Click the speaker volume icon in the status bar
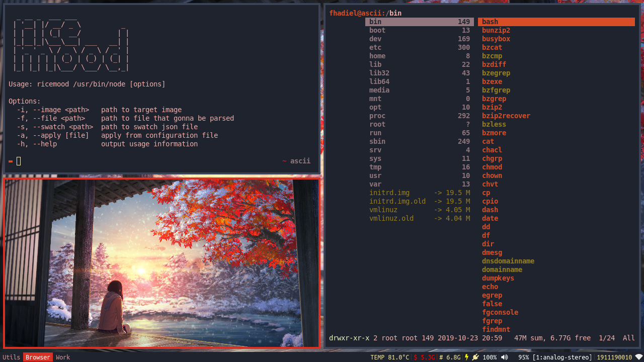The height and width of the screenshot is (362, 644). (503, 357)
